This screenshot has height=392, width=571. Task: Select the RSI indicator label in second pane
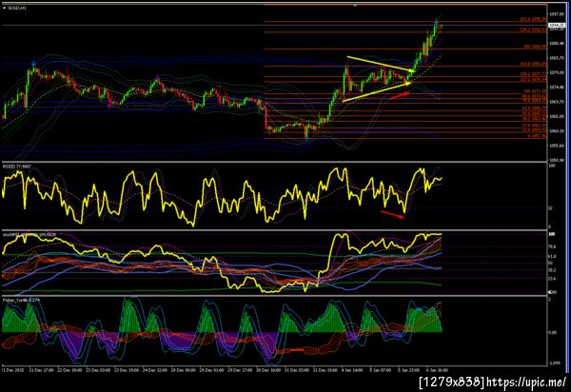click(17, 167)
